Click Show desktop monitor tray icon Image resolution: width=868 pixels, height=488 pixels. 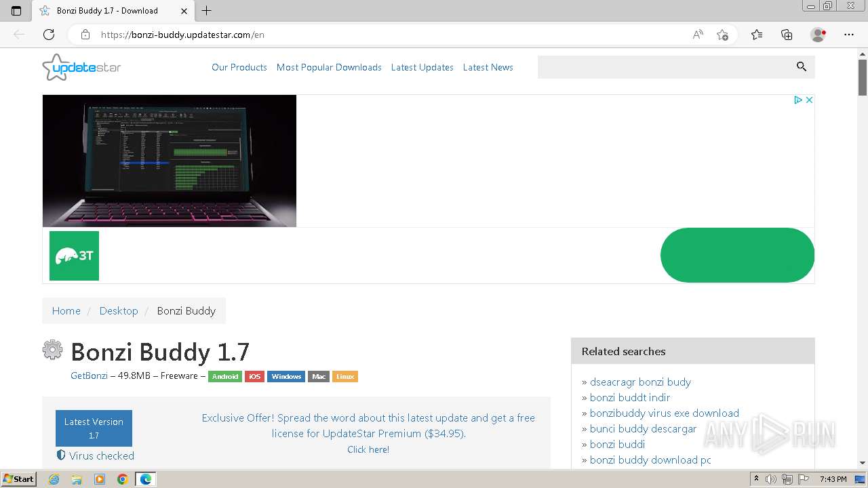click(860, 479)
